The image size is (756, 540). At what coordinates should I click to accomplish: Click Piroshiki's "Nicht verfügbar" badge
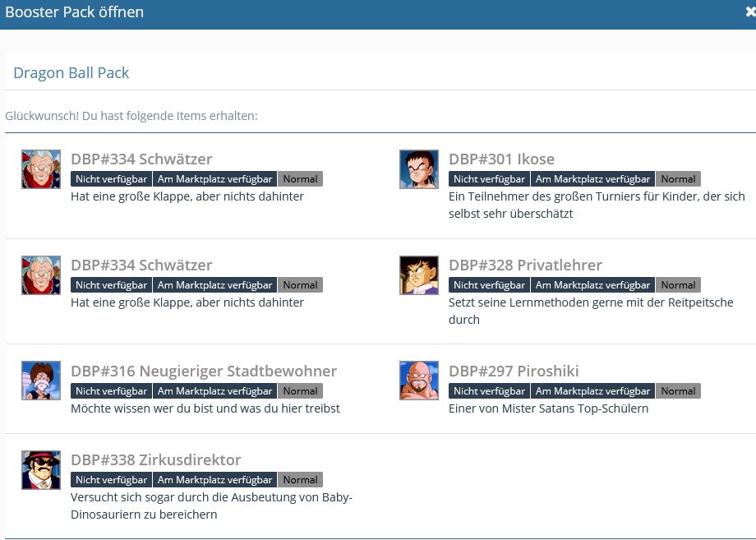coord(489,391)
